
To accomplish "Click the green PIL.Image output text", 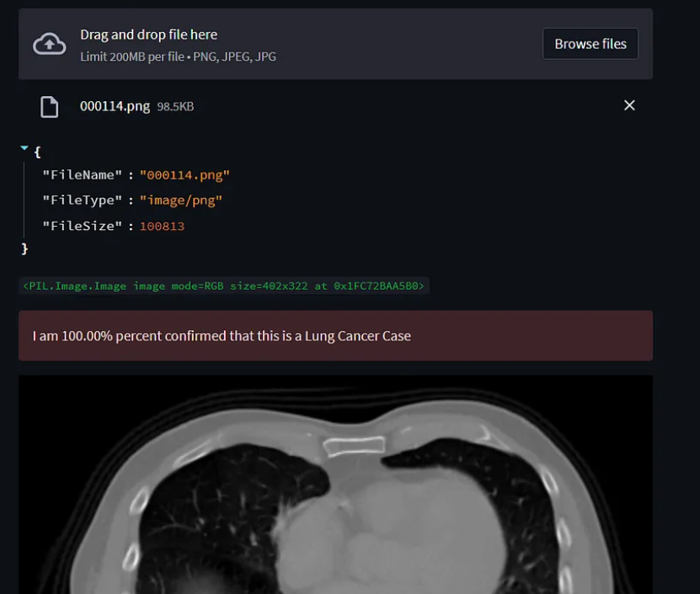I will [222, 286].
